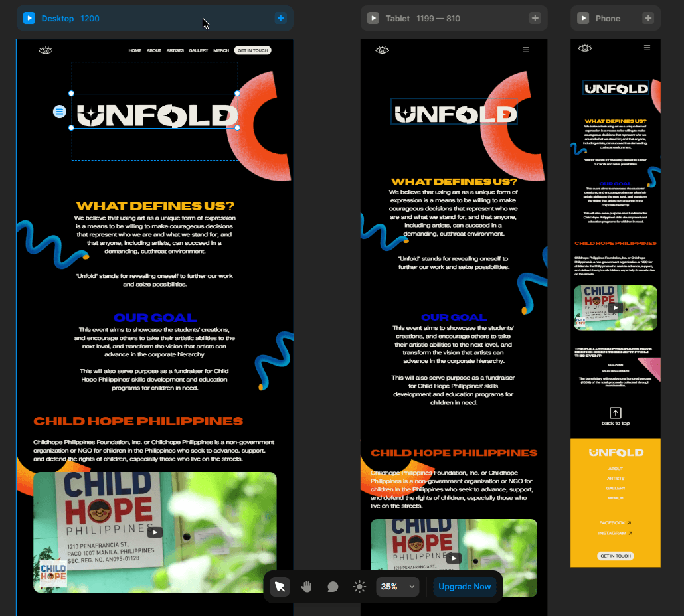
Task: Click ARTISTS link in Phone footer
Action: [x=615, y=478]
